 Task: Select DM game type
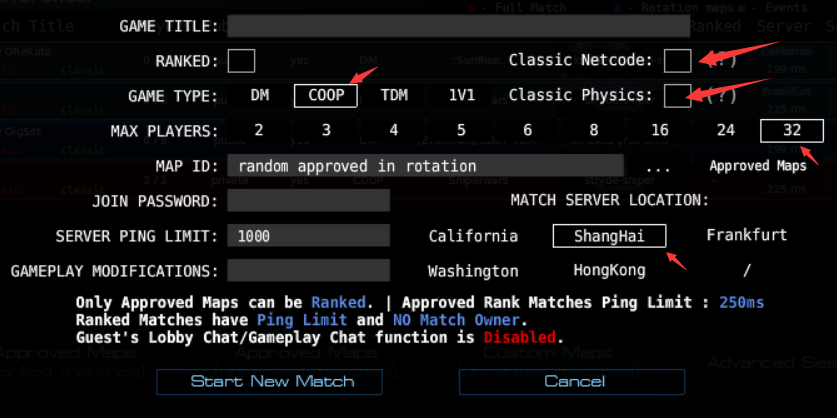(x=260, y=96)
